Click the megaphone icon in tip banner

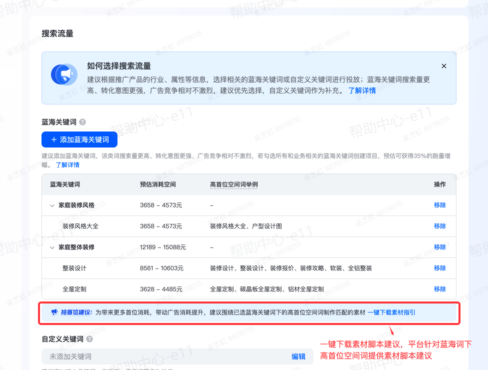pyautogui.click(x=64, y=74)
